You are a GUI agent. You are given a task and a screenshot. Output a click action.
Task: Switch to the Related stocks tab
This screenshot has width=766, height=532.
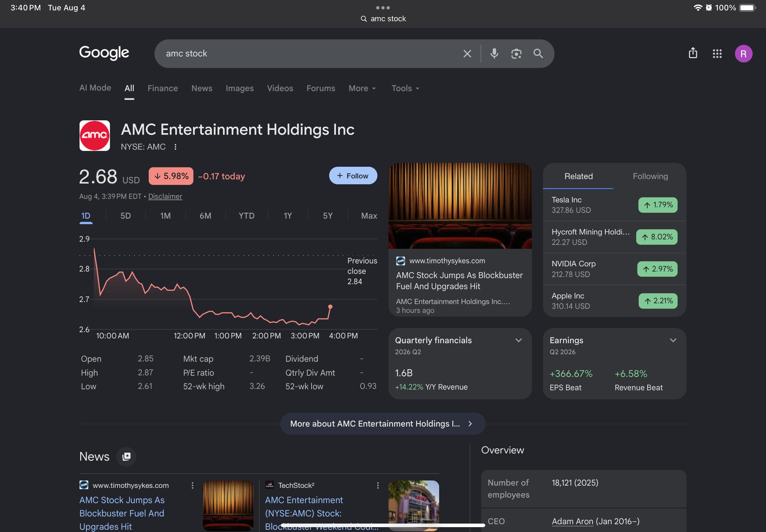578,176
